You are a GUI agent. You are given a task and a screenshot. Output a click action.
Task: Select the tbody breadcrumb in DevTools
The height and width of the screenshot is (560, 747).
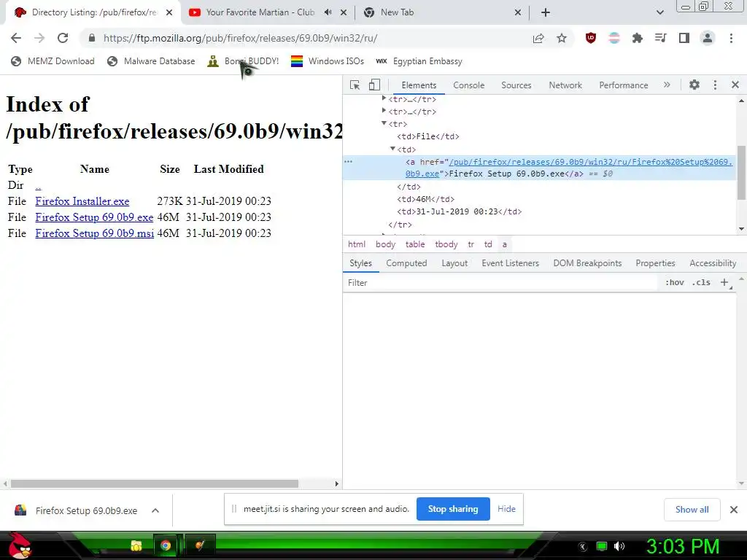[x=446, y=244]
